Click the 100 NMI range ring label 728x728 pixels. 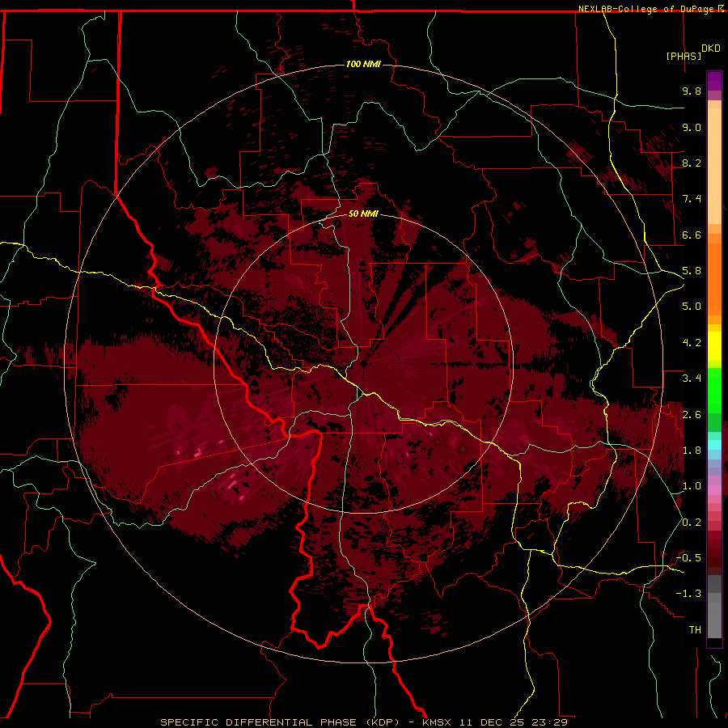[x=363, y=64]
